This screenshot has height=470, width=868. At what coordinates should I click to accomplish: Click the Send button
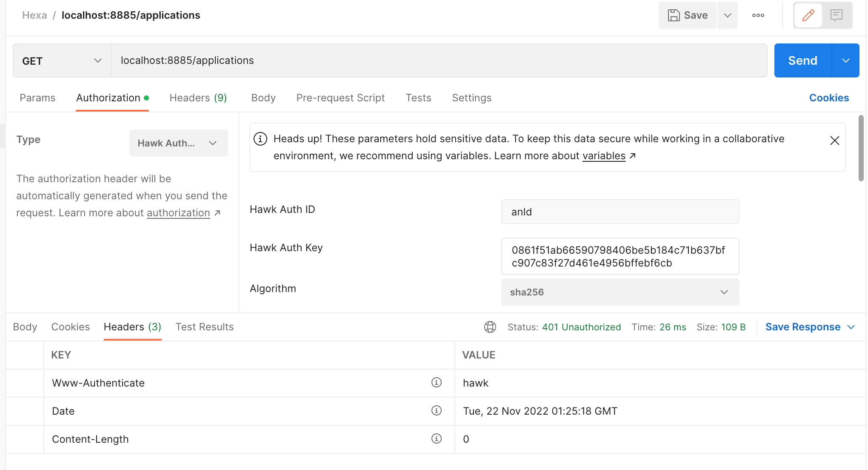click(802, 60)
